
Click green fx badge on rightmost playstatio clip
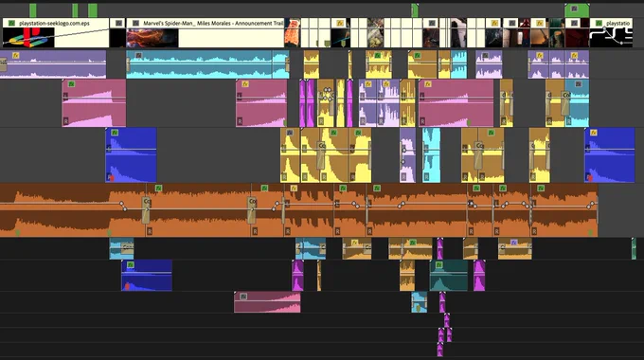coord(599,24)
